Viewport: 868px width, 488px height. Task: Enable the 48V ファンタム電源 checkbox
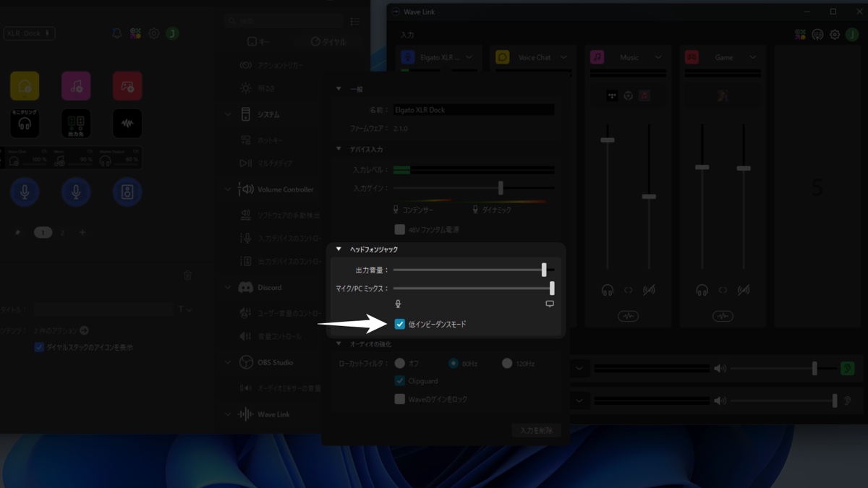pos(400,230)
